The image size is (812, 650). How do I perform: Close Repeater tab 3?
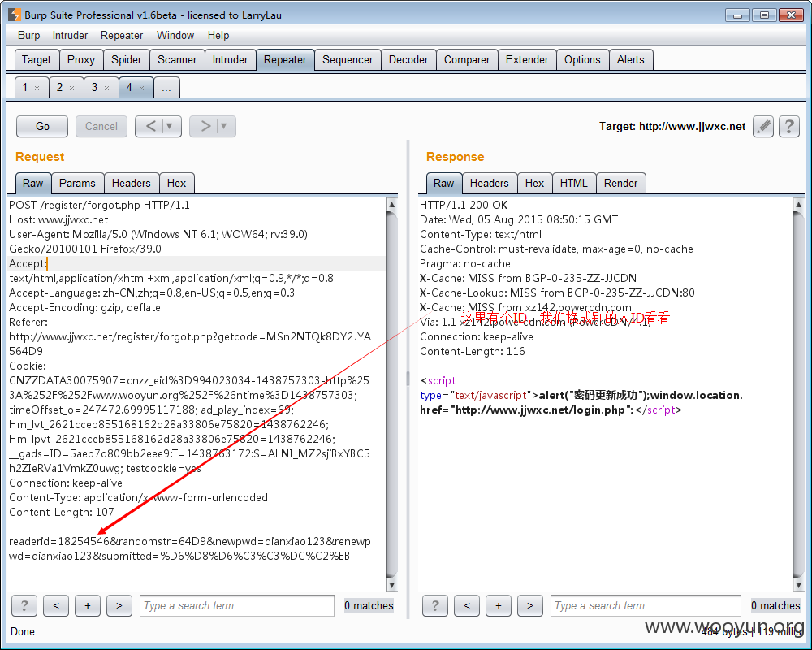coord(106,88)
